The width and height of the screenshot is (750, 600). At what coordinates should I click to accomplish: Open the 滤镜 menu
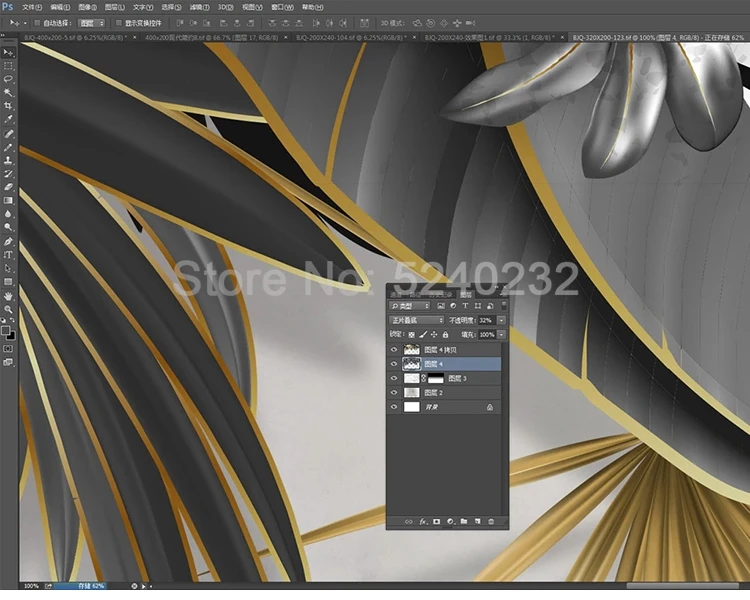click(x=199, y=7)
